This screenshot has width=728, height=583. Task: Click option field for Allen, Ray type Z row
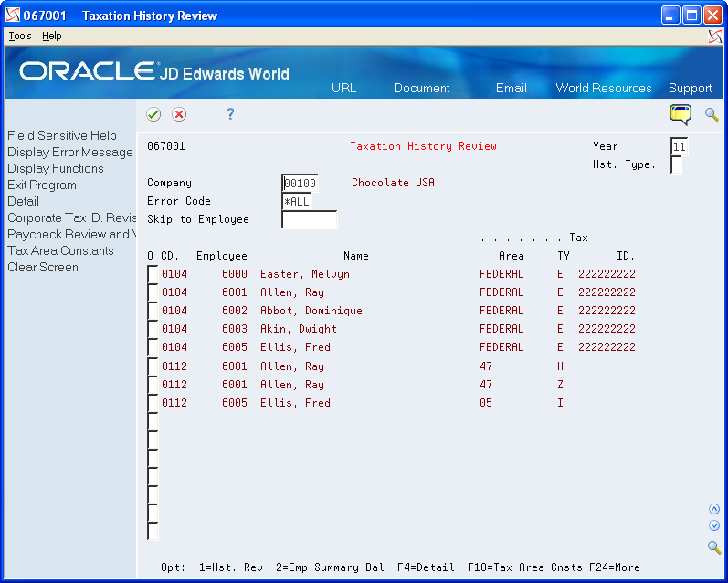[x=153, y=385]
